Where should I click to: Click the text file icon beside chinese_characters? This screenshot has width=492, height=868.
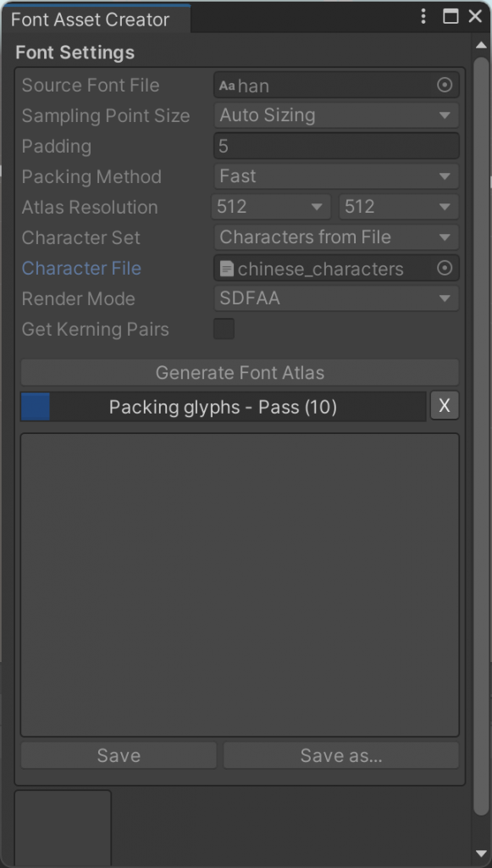tap(226, 269)
